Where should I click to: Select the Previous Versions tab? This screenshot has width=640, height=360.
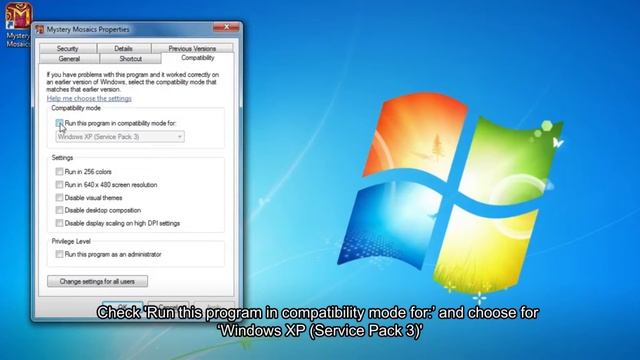coord(192,48)
